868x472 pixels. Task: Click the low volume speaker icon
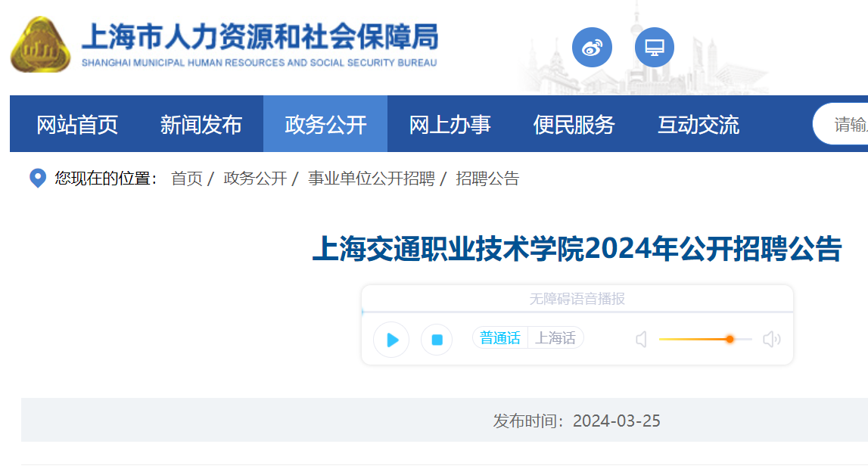pyautogui.click(x=641, y=339)
